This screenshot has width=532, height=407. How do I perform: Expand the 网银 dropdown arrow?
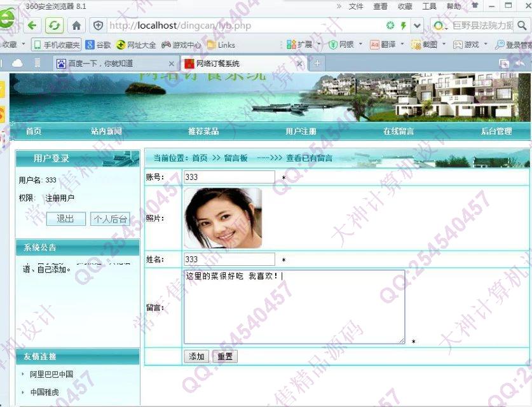[360, 44]
